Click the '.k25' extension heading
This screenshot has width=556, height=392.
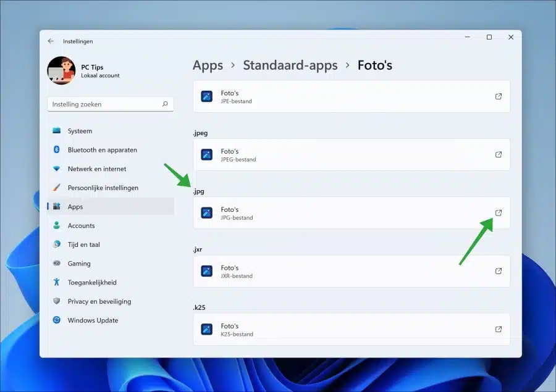199,307
